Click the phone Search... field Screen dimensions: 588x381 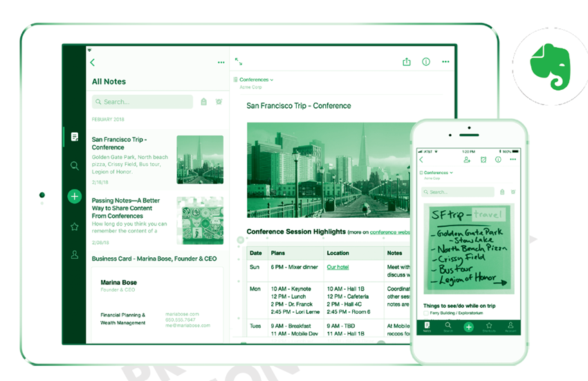(457, 192)
